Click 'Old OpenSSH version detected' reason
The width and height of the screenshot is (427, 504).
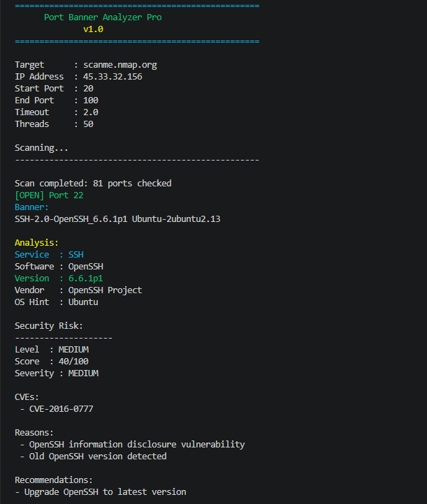98,457
